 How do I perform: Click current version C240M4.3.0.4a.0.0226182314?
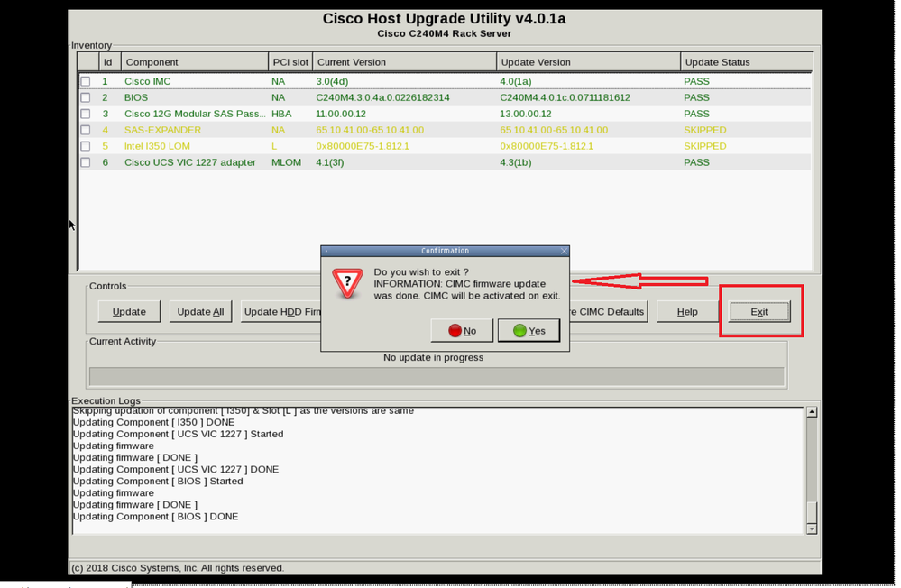click(x=382, y=97)
